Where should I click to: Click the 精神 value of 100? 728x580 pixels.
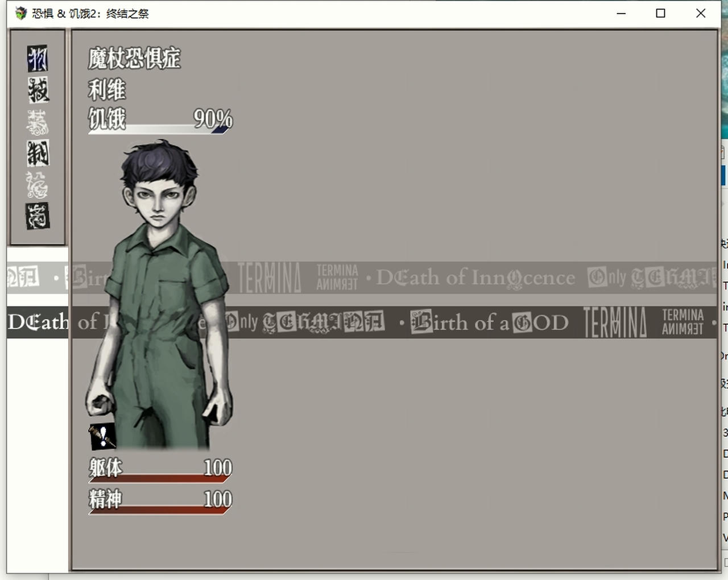point(218,499)
